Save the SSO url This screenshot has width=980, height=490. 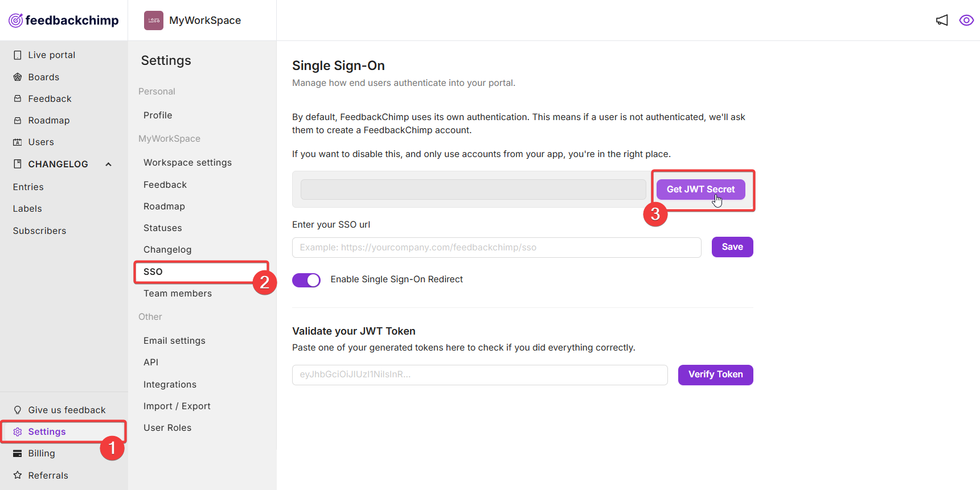[x=732, y=247]
